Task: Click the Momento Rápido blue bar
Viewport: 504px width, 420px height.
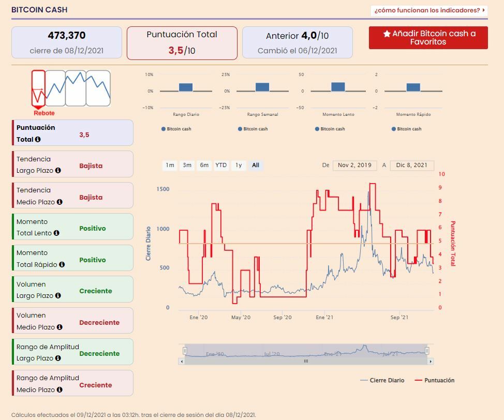Action: pos(413,87)
